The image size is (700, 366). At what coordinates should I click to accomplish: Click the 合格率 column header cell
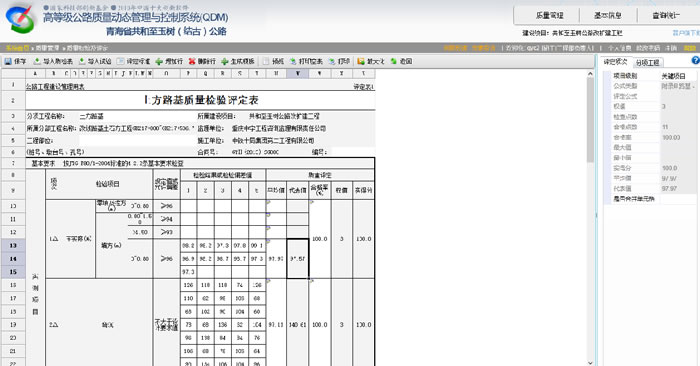point(320,190)
